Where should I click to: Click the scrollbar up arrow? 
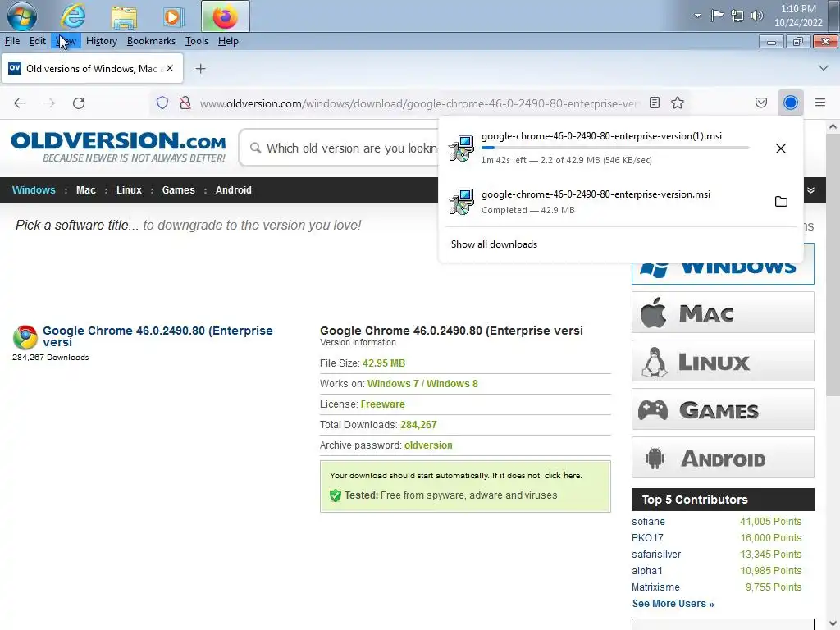(833, 127)
